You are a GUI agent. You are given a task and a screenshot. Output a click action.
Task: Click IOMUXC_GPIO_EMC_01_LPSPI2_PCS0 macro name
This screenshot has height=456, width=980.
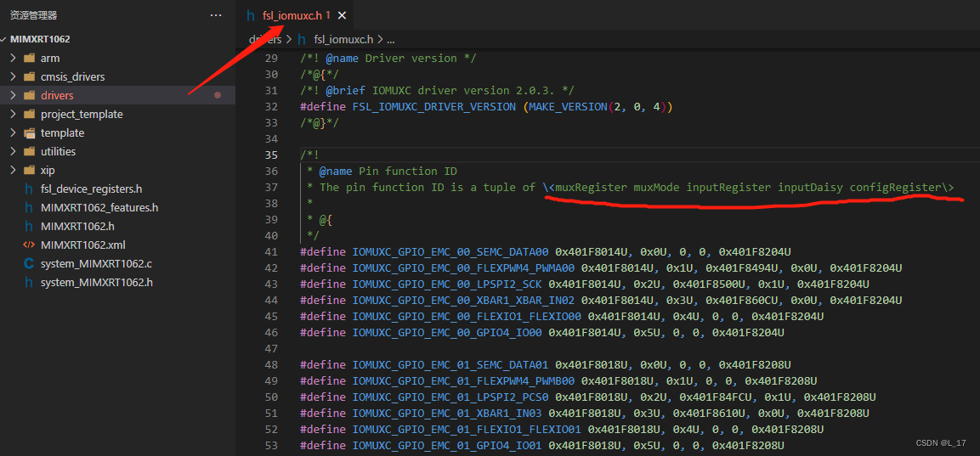450,397
